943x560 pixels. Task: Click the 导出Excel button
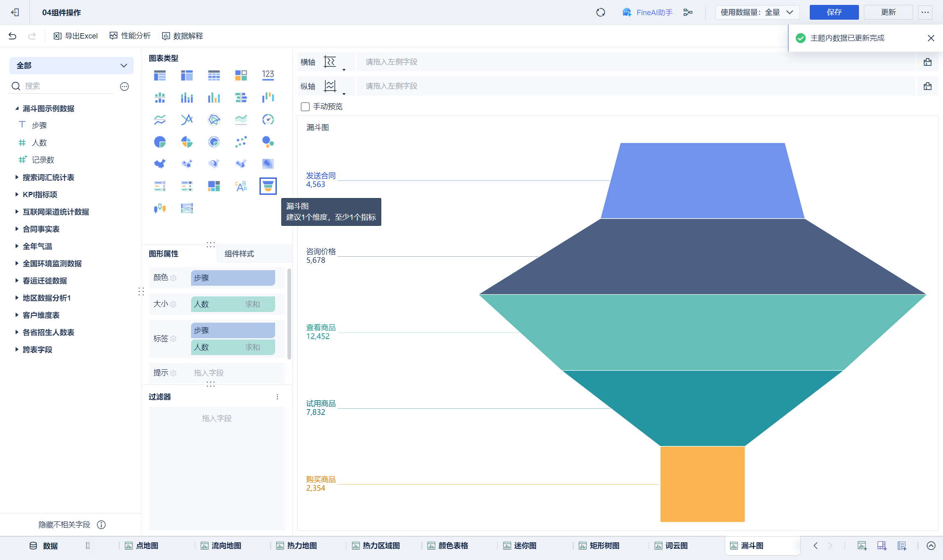(x=76, y=36)
